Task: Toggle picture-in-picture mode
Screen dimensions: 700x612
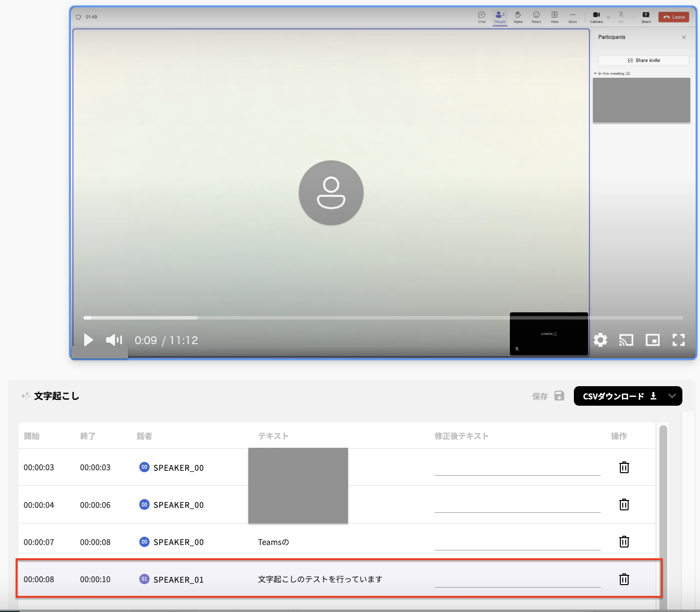Action: [x=653, y=340]
